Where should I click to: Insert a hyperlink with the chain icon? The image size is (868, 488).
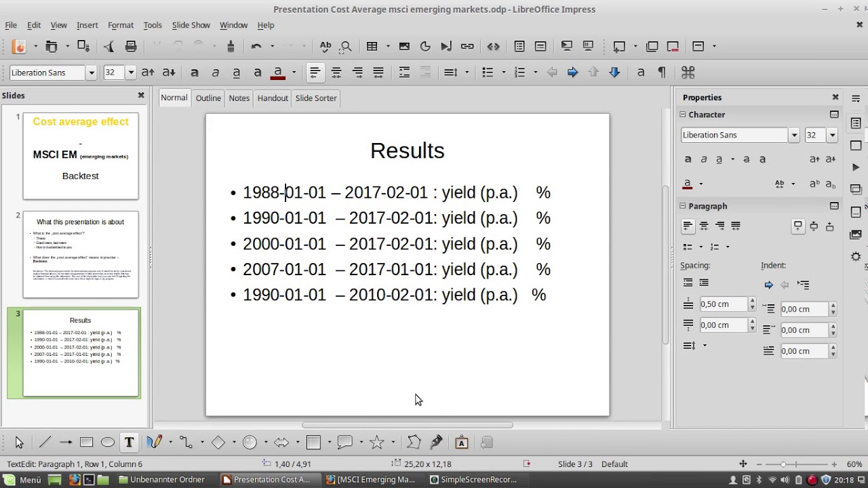[x=467, y=46]
